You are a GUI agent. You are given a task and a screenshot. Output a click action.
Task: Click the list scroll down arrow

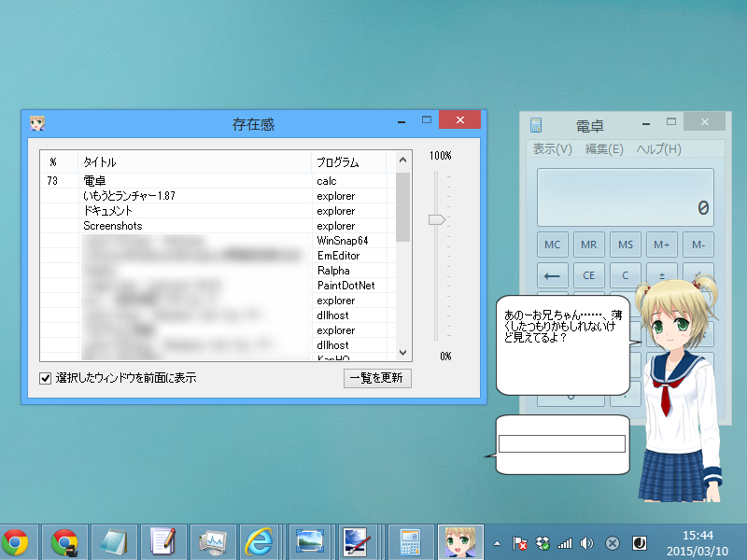coord(403,353)
